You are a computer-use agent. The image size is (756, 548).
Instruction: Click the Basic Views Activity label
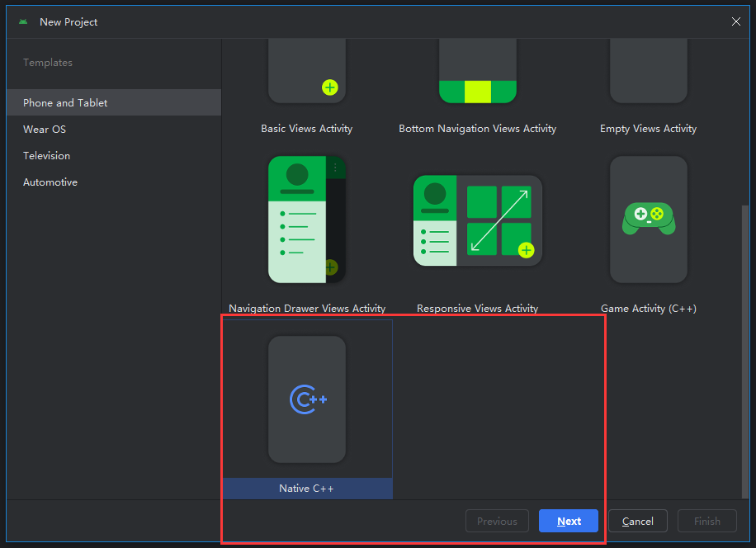[x=307, y=129]
